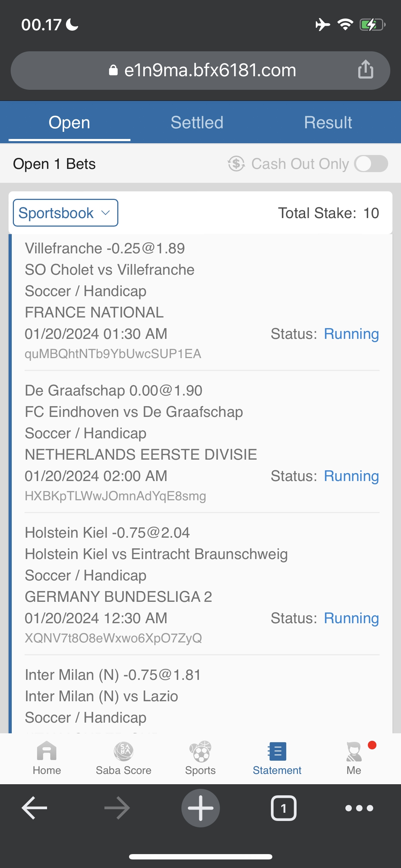The height and width of the screenshot is (868, 401).
Task: Switch to the Result tab
Action: [328, 123]
